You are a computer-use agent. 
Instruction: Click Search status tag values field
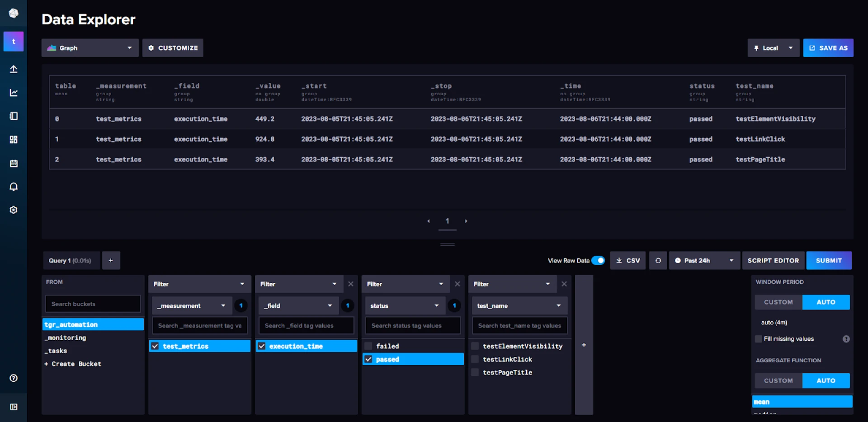click(x=413, y=326)
